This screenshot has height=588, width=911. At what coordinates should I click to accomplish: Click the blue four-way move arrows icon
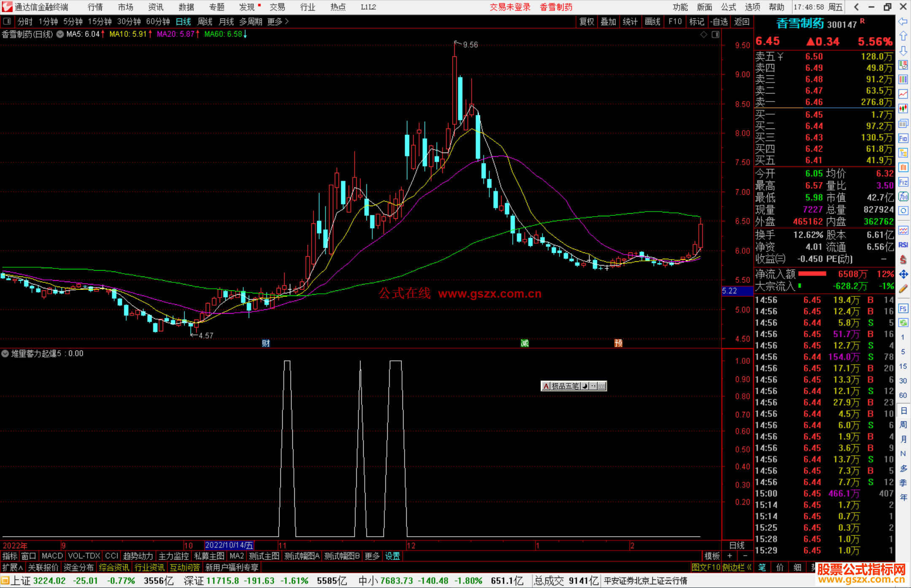coord(903,274)
